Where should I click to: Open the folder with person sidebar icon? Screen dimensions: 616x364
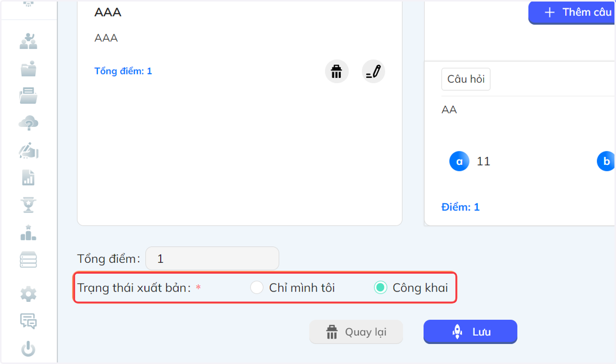[x=29, y=68]
